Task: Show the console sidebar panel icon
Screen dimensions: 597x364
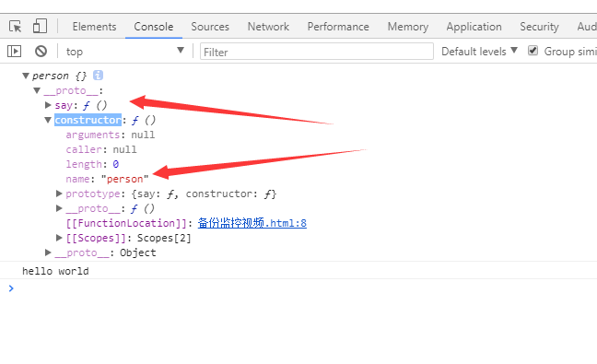Action: click(14, 51)
